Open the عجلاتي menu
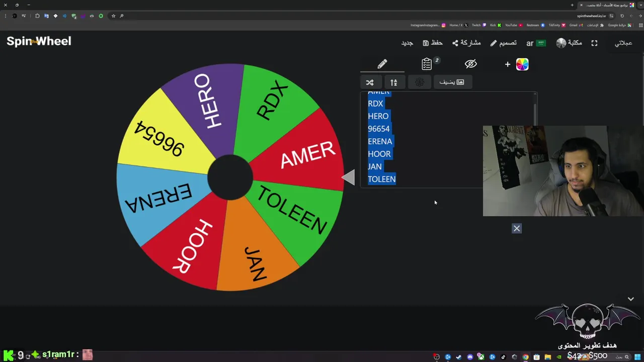Viewport: 644px width, 362px height. click(x=623, y=43)
